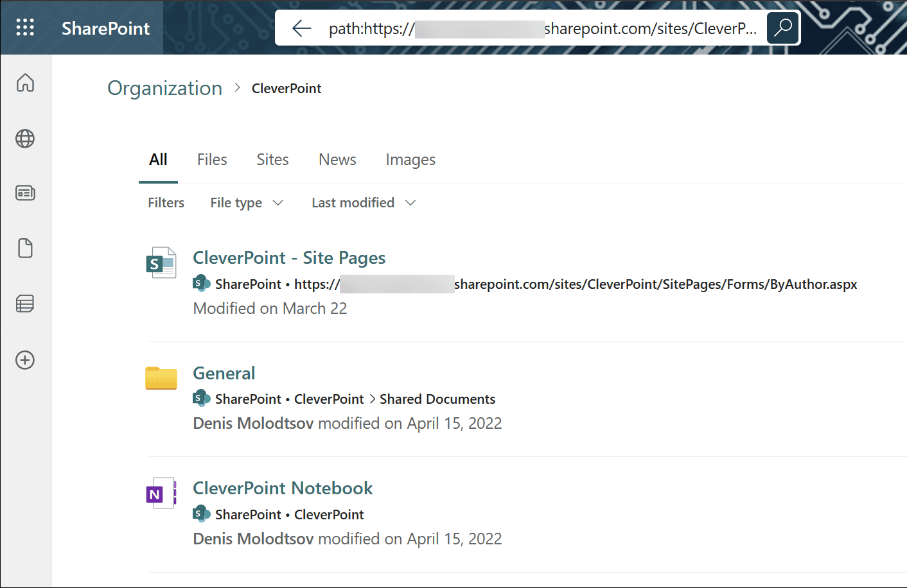Open News feed via the newspaper sidebar icon
This screenshot has width=907, height=588.
click(x=25, y=193)
